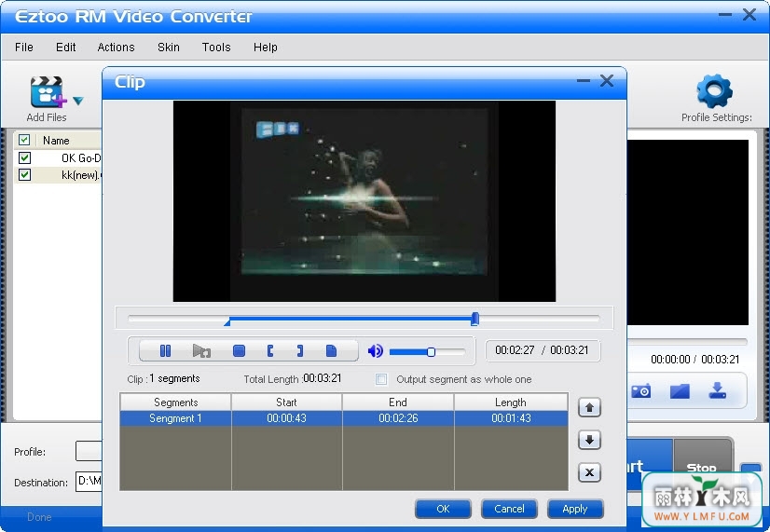
Task: Open the Edit menu
Action: 66,48
